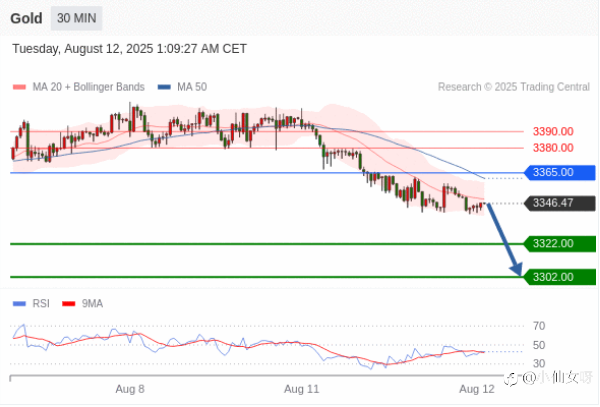Click the MA 20 + Bollinger Bands legend swatch

click(19, 87)
